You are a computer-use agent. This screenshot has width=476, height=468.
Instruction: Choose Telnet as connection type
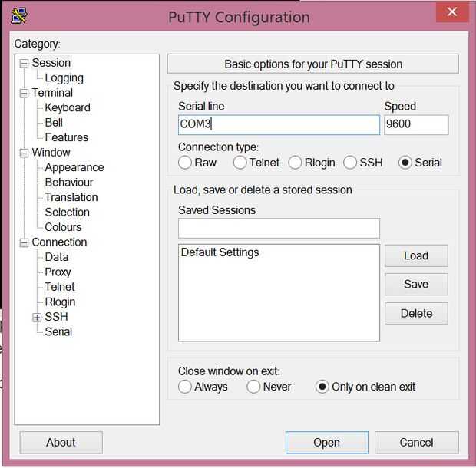click(240, 163)
